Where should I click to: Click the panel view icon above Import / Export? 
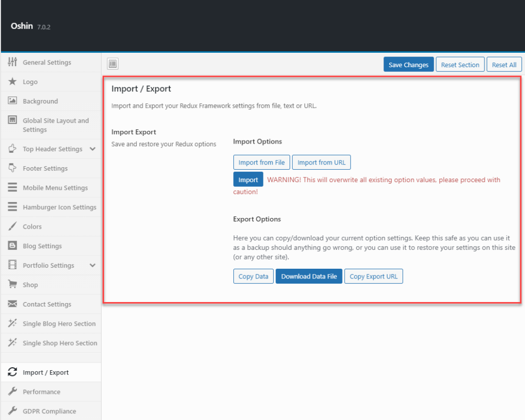pos(112,64)
